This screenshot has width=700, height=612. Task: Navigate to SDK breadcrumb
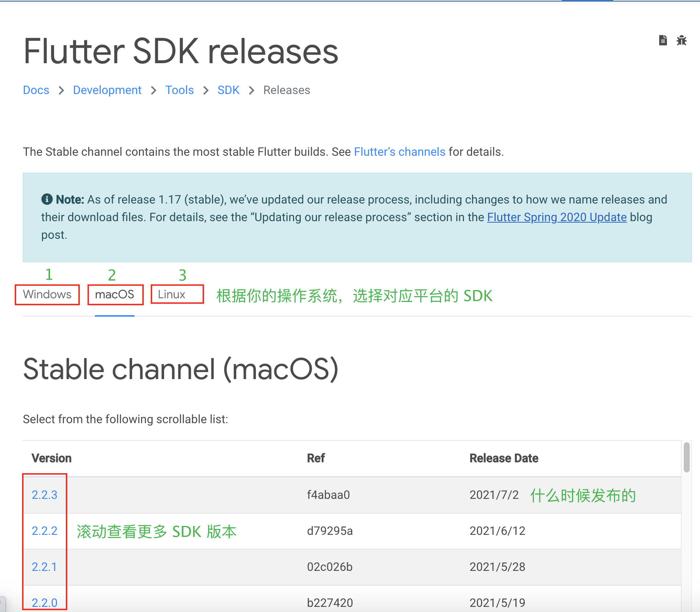[x=228, y=90]
